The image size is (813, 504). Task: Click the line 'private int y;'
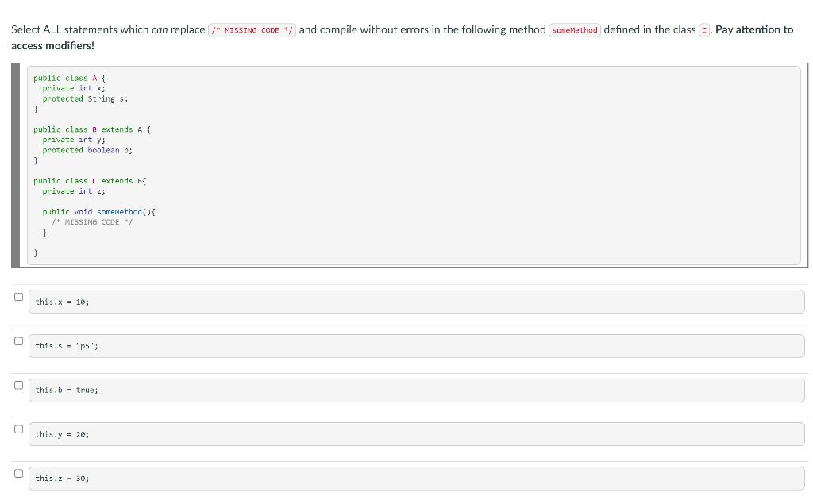pyautogui.click(x=74, y=140)
